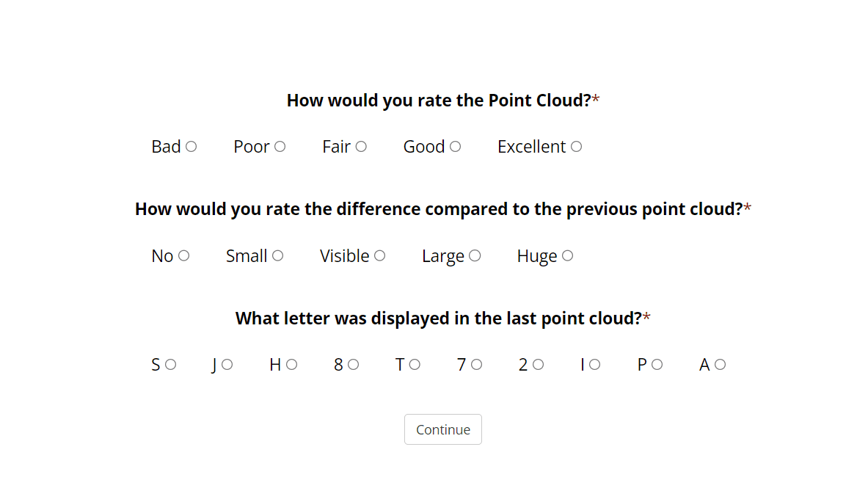Image resolution: width=868 pixels, height=502 pixels.
Task: Choose letter J as the answer
Action: coord(227,364)
